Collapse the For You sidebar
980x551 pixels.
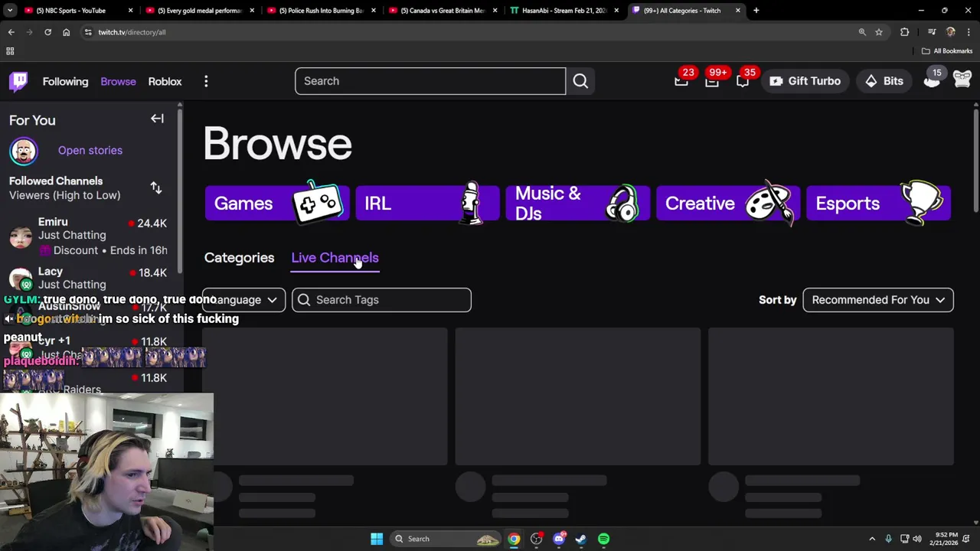[157, 119]
